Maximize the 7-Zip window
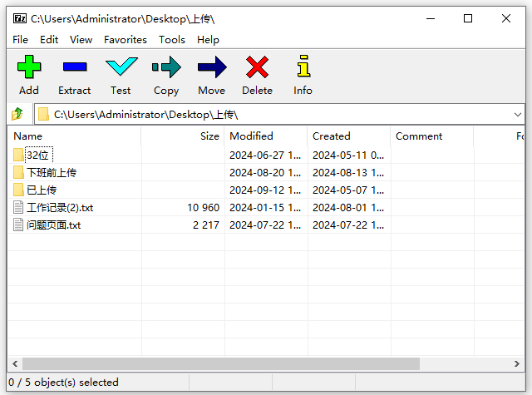 click(468, 18)
